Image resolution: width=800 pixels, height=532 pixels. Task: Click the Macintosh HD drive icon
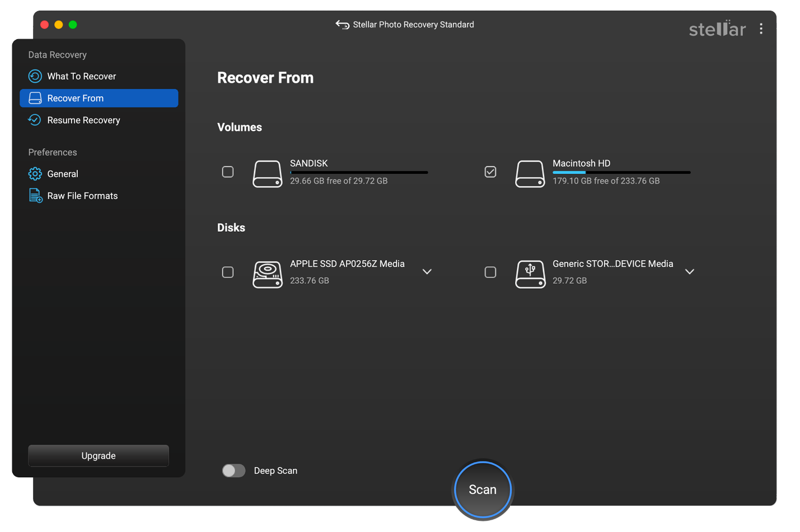[530, 173]
